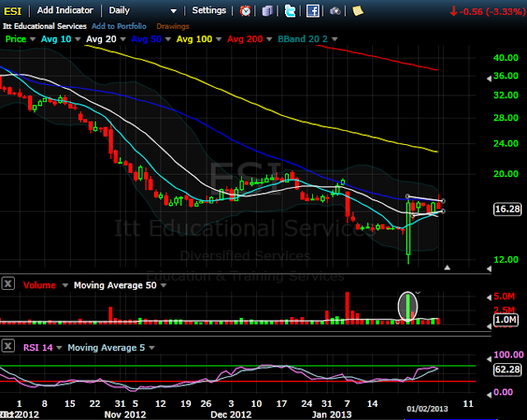Screen dimensions: 527x420
Task: Close the Volume indicator panel
Action: pos(8,283)
